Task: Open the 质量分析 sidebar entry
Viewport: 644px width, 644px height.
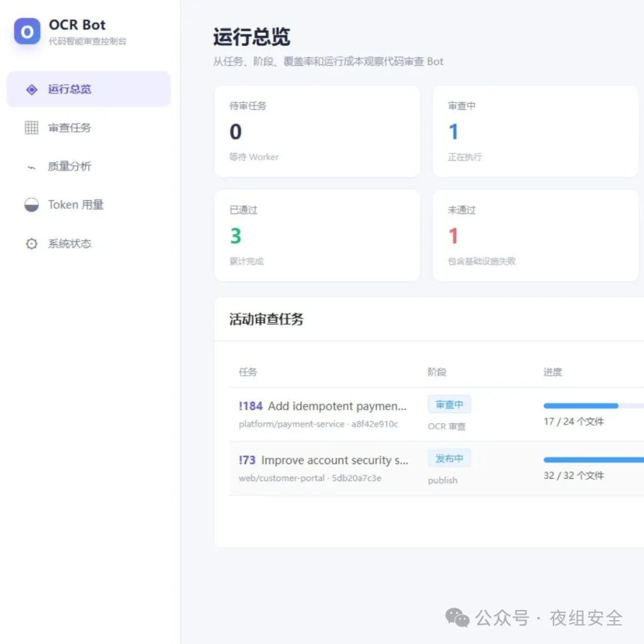Action: pos(88,166)
